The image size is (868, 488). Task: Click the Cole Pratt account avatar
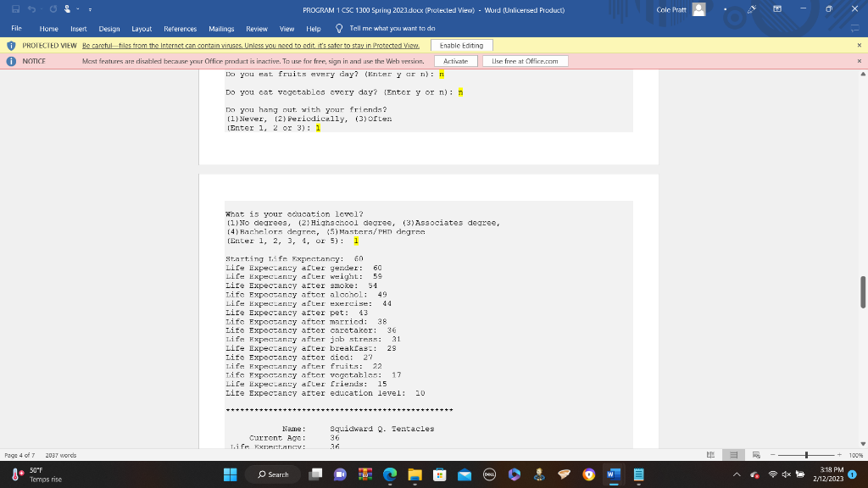[x=698, y=9]
